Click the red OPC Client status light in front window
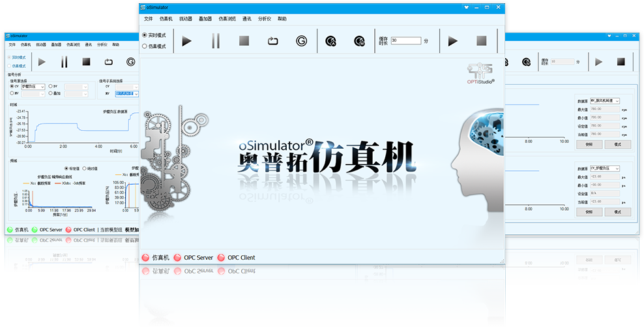Image resolution: width=644 pixels, height=327 pixels. [x=221, y=257]
